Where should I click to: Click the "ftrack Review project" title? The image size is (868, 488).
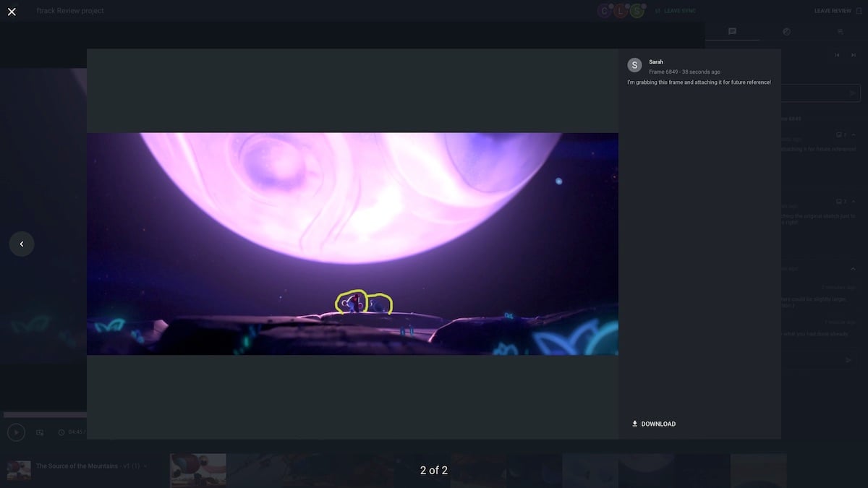pos(70,11)
